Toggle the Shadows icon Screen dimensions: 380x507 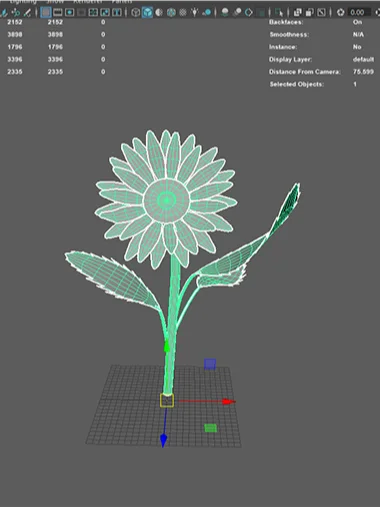pos(207,13)
